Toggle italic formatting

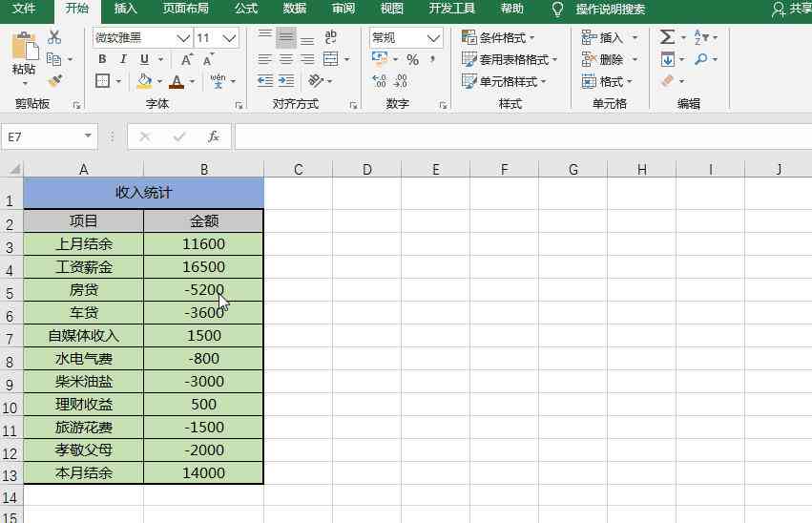pos(123,59)
